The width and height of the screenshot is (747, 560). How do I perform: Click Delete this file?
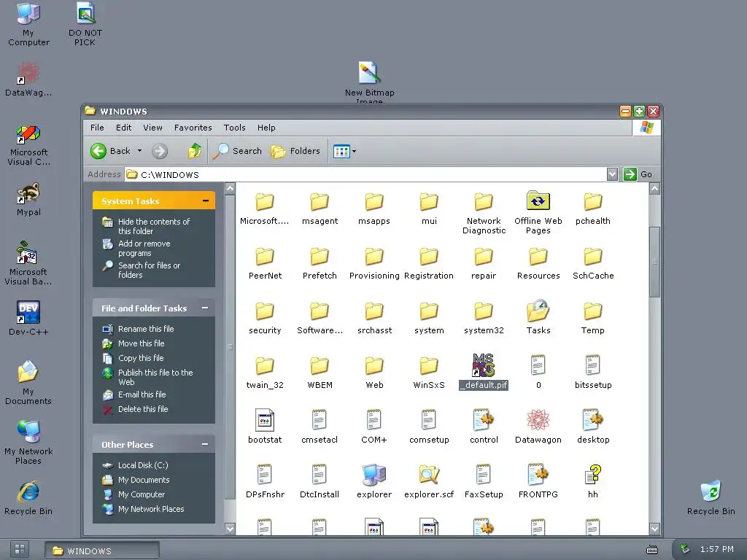(x=143, y=409)
